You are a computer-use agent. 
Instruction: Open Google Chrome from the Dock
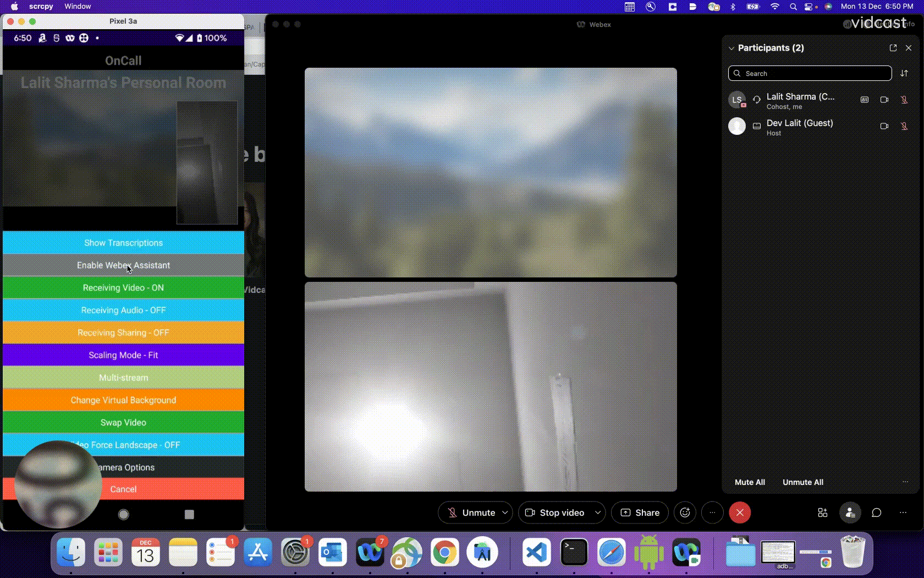(x=444, y=552)
